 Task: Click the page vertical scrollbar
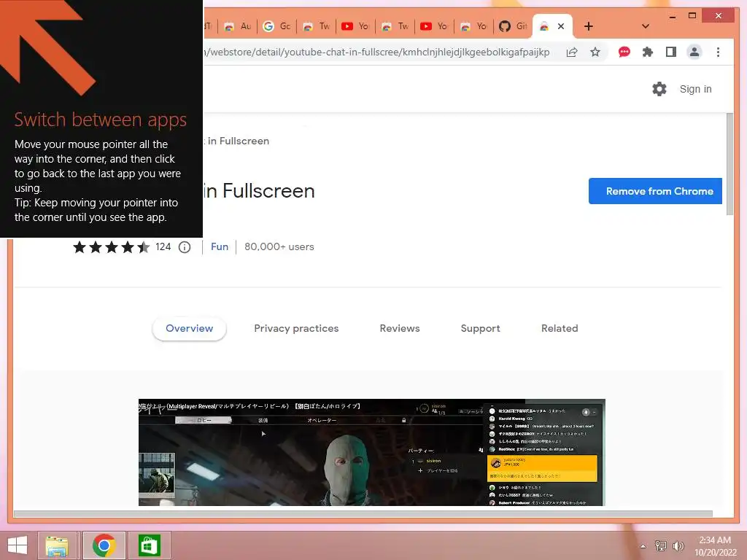729,164
